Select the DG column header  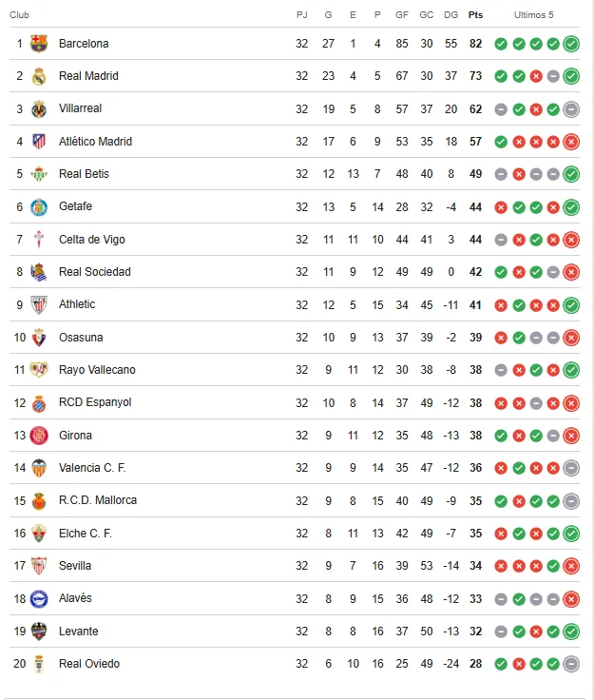(x=450, y=15)
